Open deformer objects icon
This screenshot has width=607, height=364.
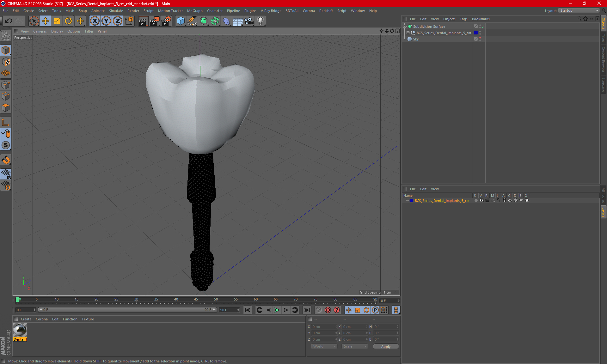click(x=226, y=21)
